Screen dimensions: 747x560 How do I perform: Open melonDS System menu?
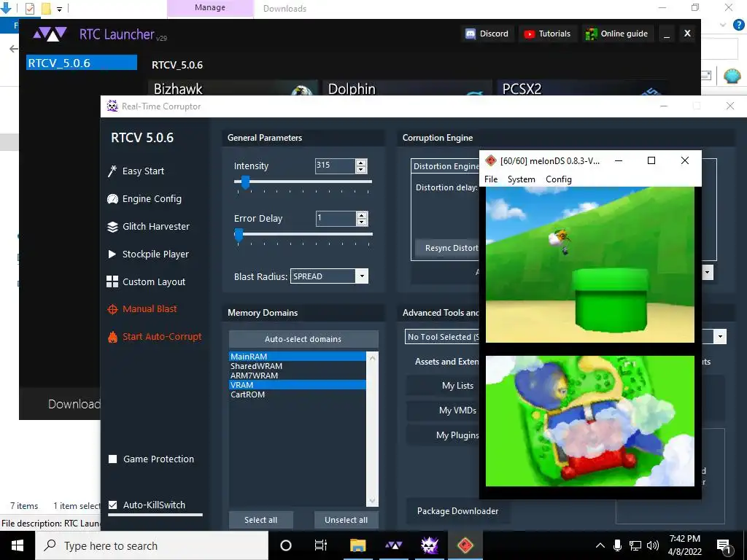pyautogui.click(x=521, y=179)
